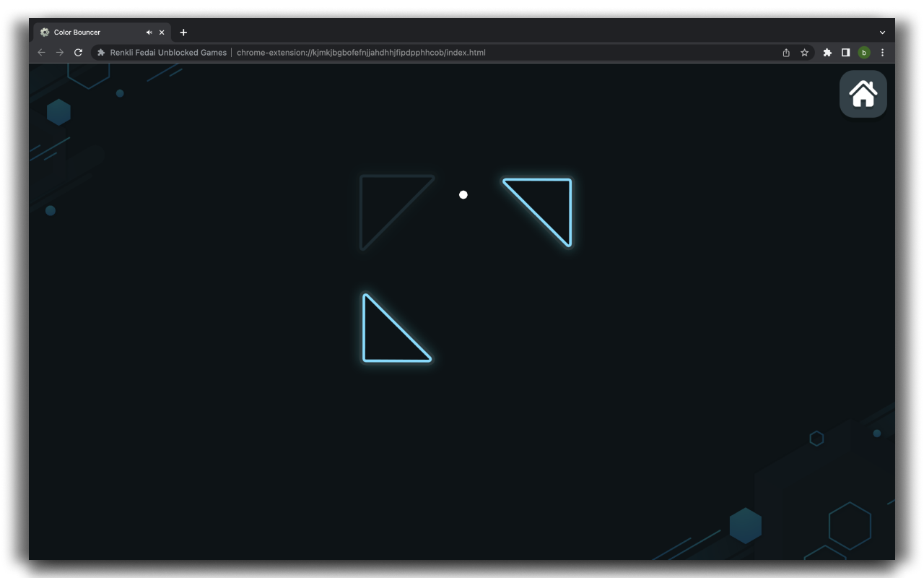This screenshot has width=924, height=578.
Task: Tap the white bouncing ball
Action: click(463, 194)
